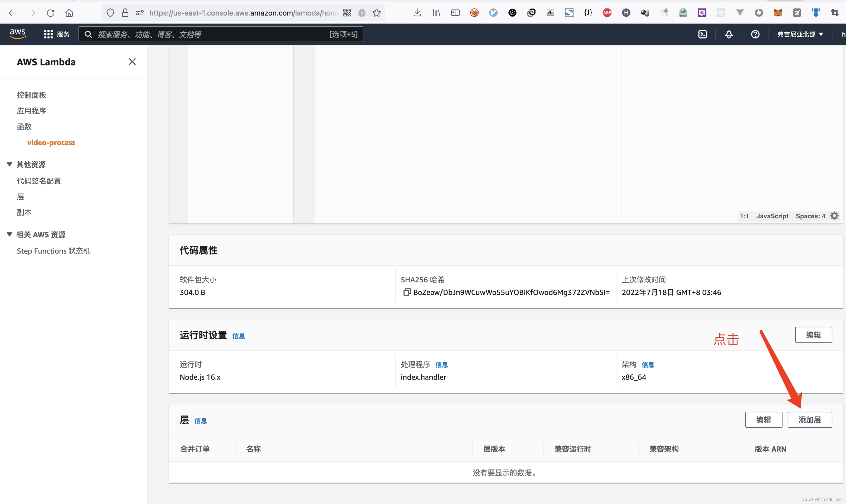The image size is (846, 504).
Task: Open 信息 link next to 层 heading
Action: (x=201, y=421)
